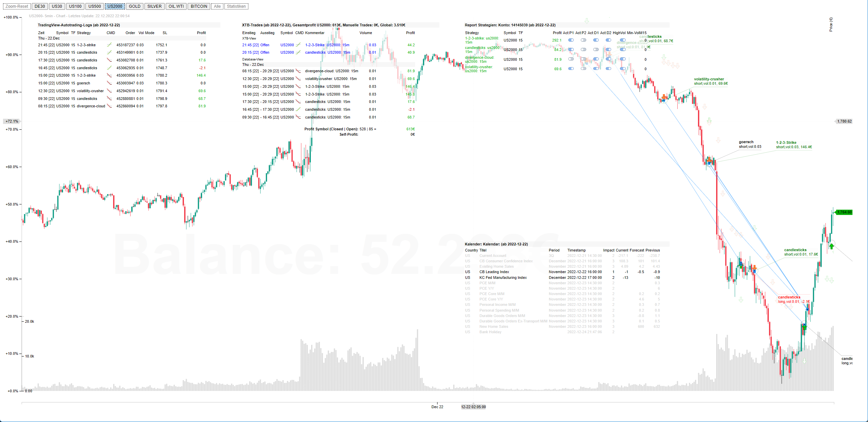Click CMD short icon in goersch log row
The image size is (868, 422).
109,83
